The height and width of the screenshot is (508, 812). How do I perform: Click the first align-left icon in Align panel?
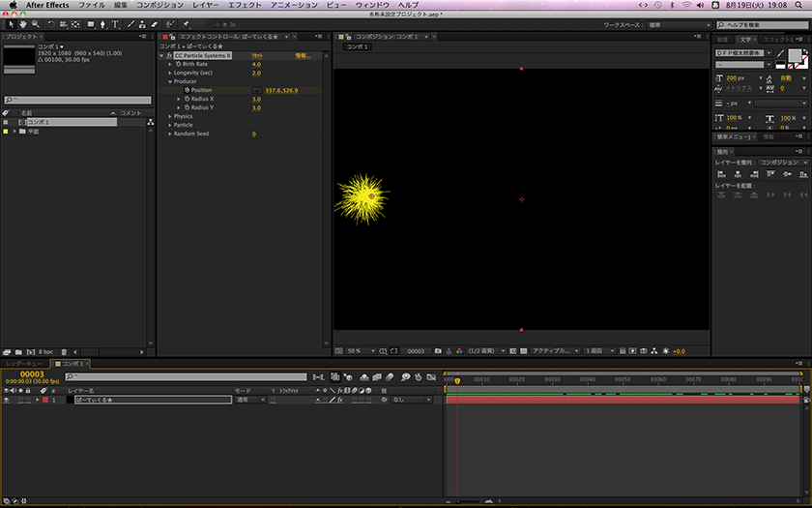coord(721,174)
